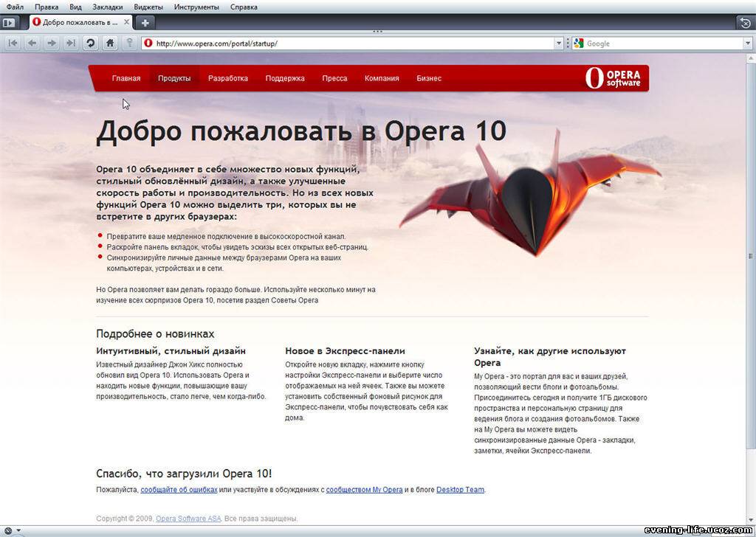The width and height of the screenshot is (756, 537).
Task: Click the Opera Turbo icon in status bar
Action: click(8, 531)
